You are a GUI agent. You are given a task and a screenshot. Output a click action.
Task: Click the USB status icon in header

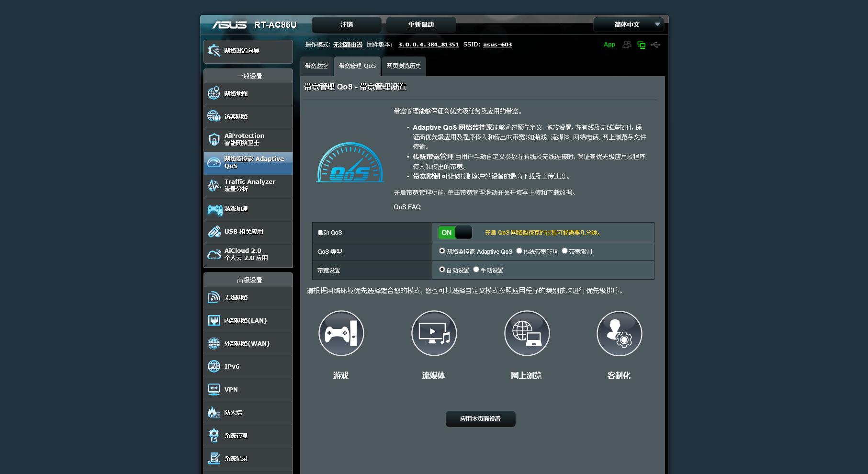tap(656, 45)
